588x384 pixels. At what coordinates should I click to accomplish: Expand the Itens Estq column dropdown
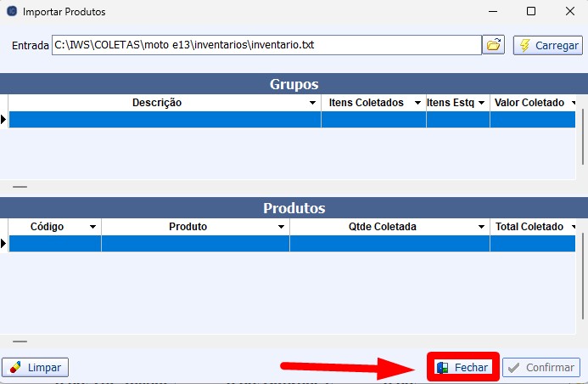click(x=481, y=103)
